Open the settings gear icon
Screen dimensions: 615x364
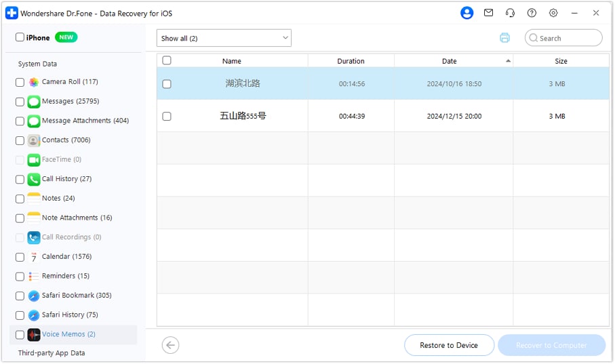pos(553,13)
